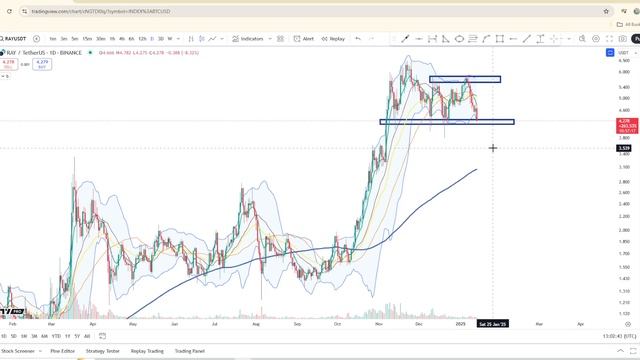Click the time axis settings gear
The height and width of the screenshot is (360, 640).
tap(628, 324)
